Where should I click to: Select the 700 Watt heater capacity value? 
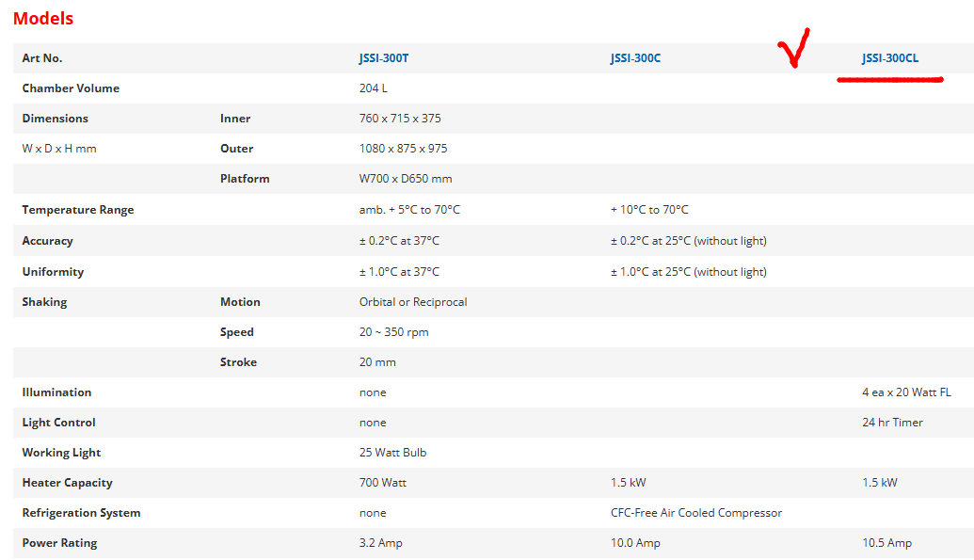pos(382,483)
